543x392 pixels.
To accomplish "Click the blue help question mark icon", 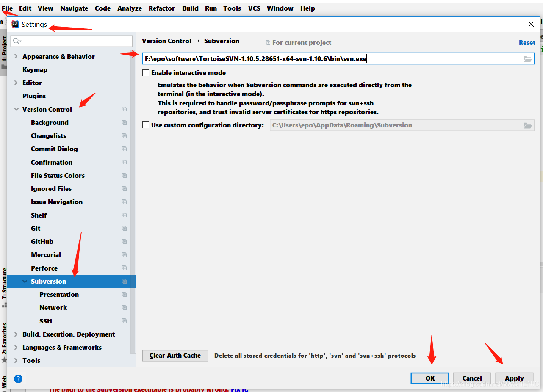I will (x=18, y=379).
